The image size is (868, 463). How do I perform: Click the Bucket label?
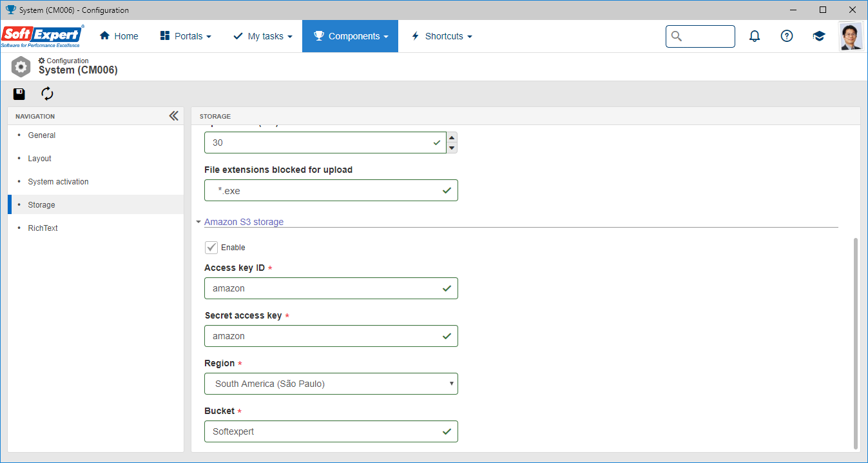[220, 411]
